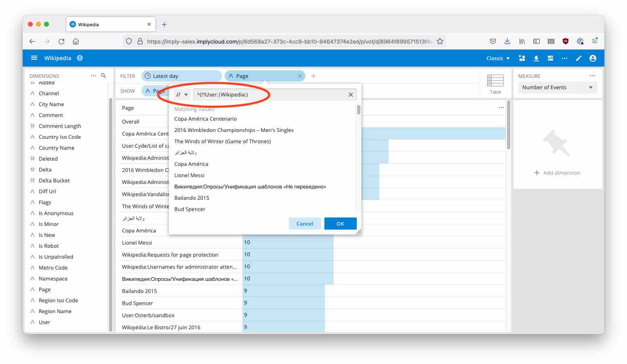The height and width of the screenshot is (364, 627).
Task: Click the popup matching values scrollbar
Action: 358,110
